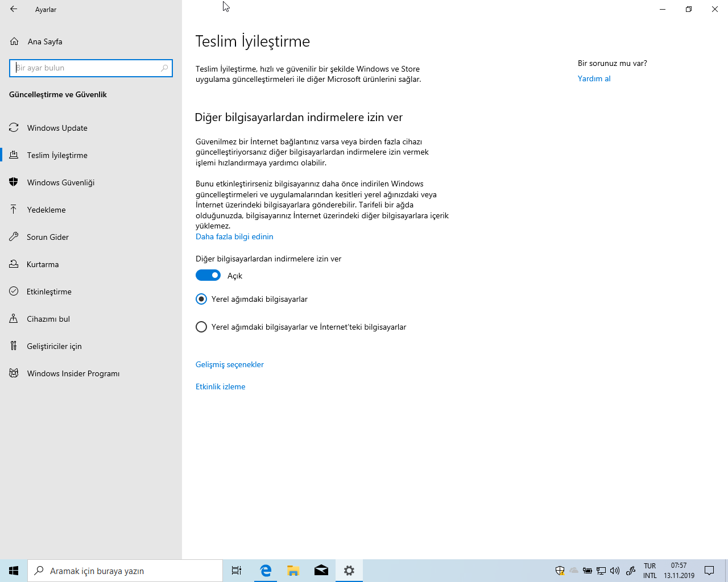Viewport: 728px width, 582px height.
Task: Go to Ana Sayfa
Action: click(91, 41)
